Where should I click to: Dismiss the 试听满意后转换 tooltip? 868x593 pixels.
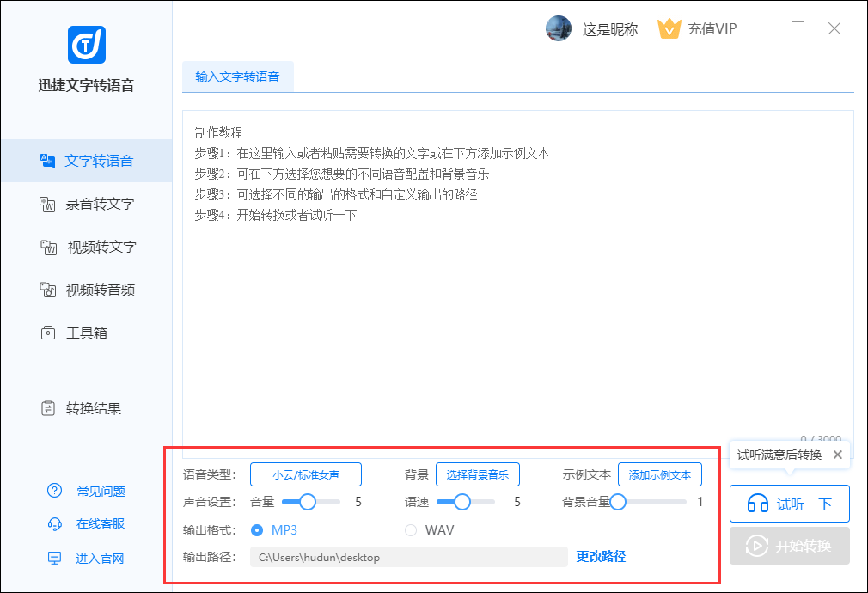click(837, 455)
